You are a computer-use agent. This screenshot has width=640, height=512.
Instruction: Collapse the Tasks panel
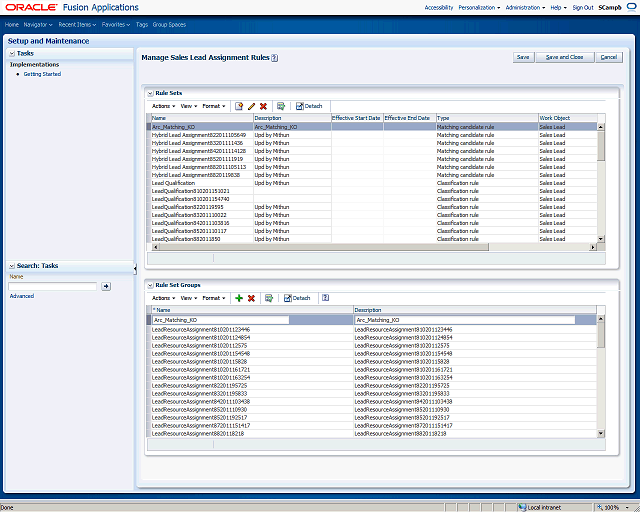click(x=12, y=53)
